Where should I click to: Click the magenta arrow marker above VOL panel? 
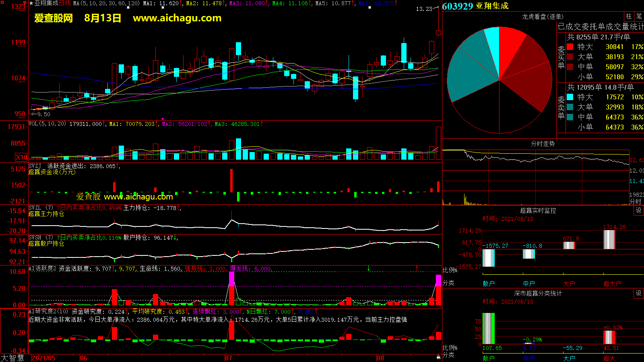click(x=162, y=119)
